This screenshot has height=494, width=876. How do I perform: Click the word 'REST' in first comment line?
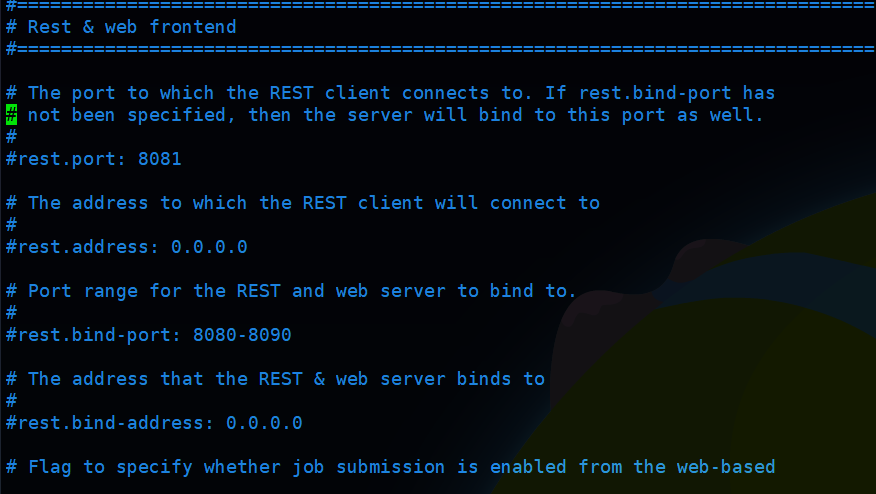292,93
